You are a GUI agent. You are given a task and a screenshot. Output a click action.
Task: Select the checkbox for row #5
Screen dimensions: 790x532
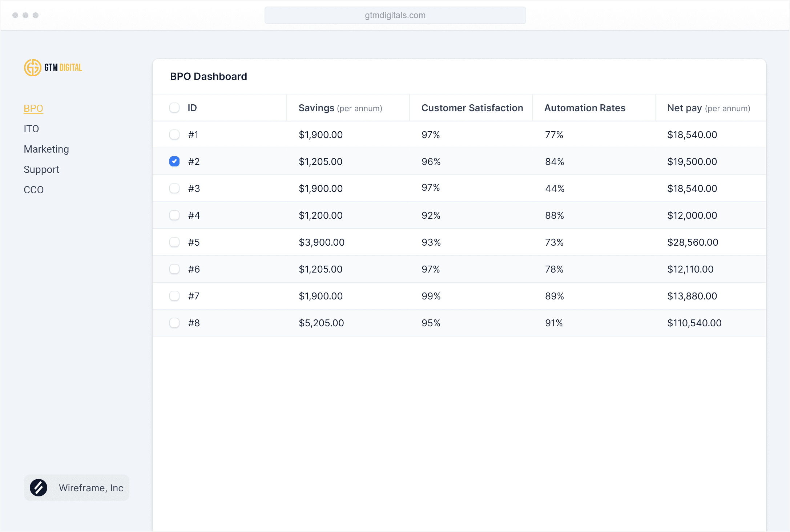(174, 242)
